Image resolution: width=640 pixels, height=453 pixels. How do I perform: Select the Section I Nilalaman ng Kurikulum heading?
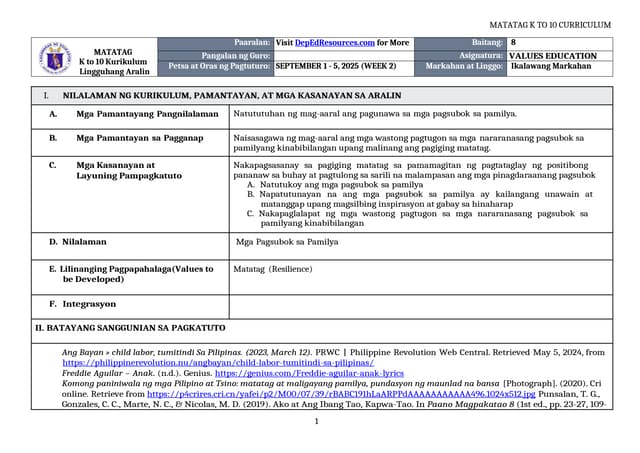pos(202,95)
